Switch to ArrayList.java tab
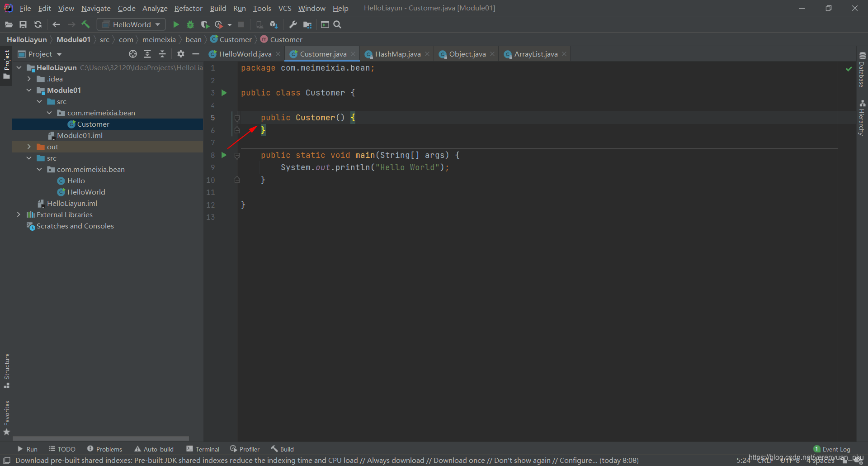868x466 pixels. (x=535, y=54)
